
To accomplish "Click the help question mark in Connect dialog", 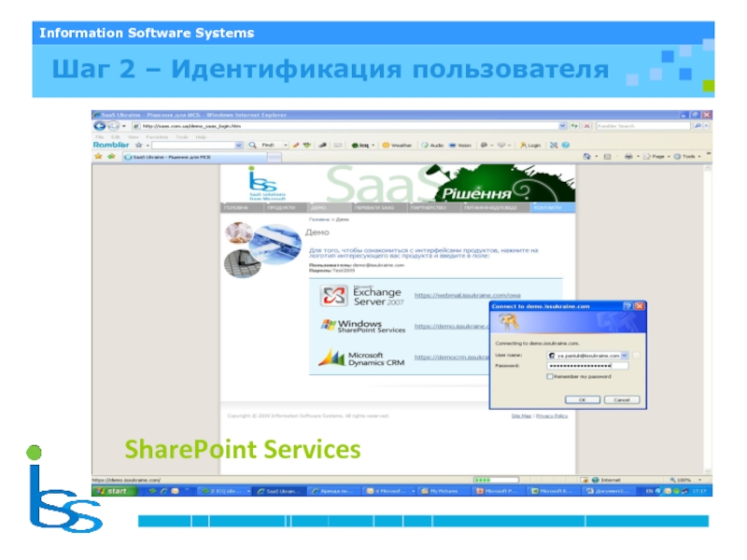I will pyautogui.click(x=627, y=306).
